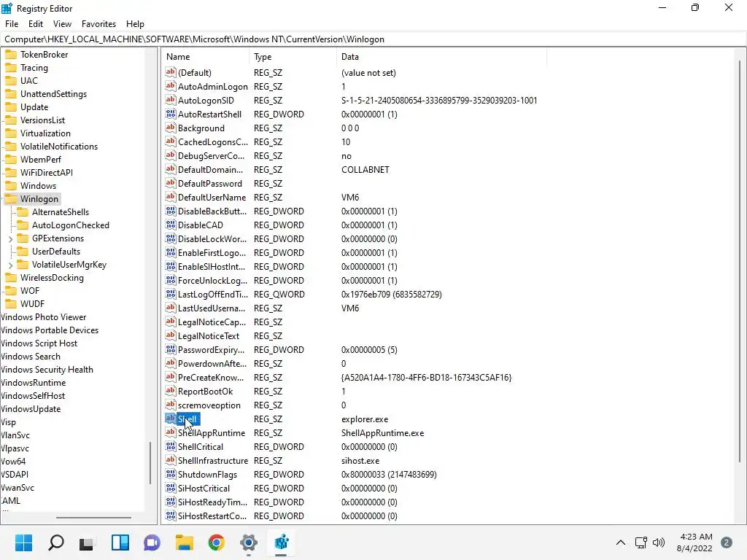Open Widgets from the taskbar
Viewport: 747px width, 560px height.
pyautogui.click(x=120, y=542)
